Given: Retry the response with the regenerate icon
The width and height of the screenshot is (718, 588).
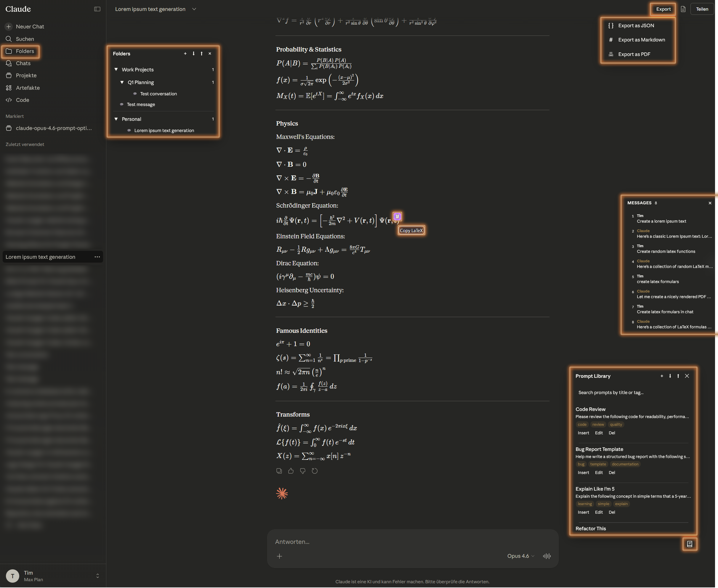Looking at the screenshot, I should tap(315, 471).
